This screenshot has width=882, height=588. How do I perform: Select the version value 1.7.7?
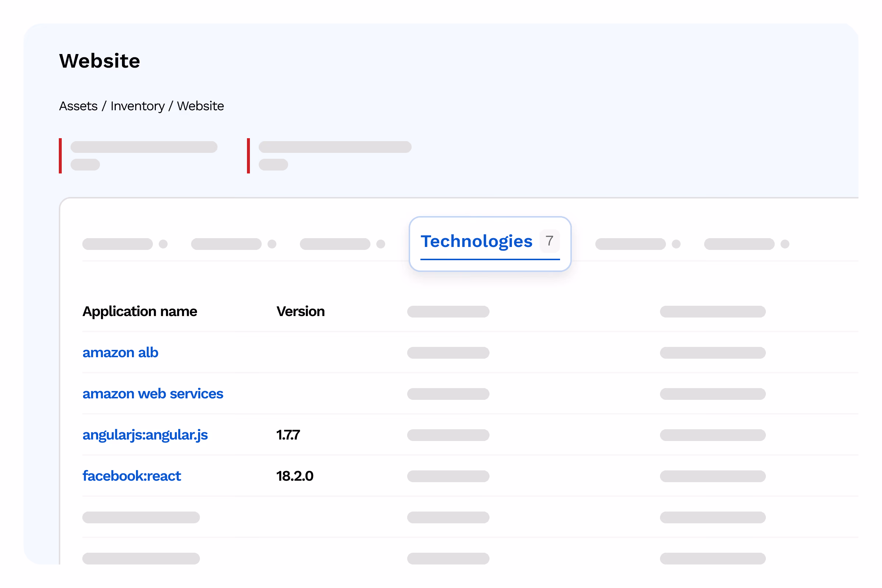click(x=288, y=435)
